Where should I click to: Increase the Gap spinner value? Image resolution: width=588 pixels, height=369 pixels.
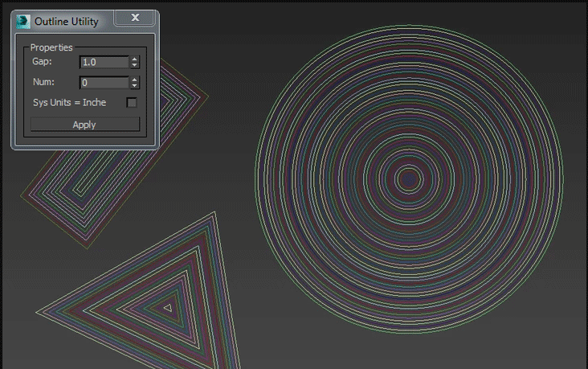[x=135, y=59]
